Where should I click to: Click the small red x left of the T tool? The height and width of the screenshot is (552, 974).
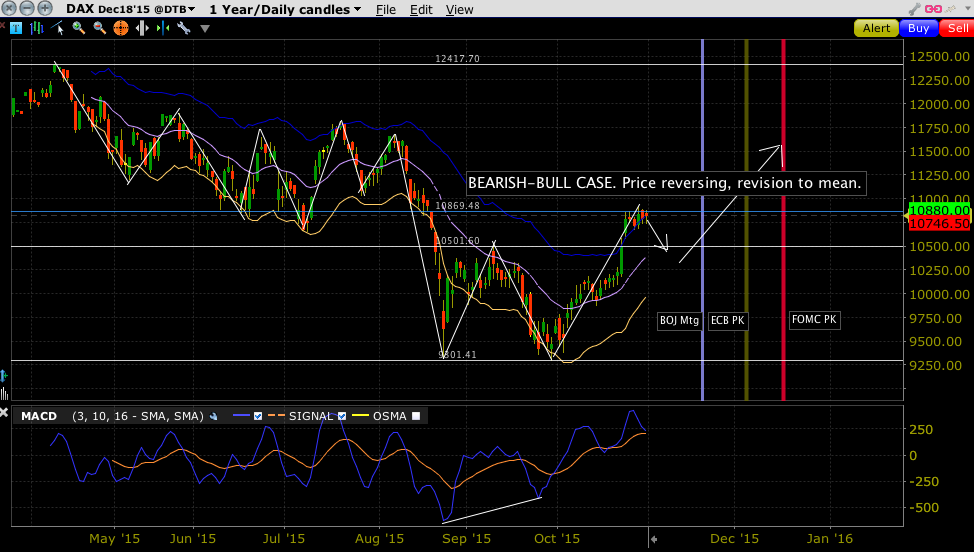coord(2,26)
